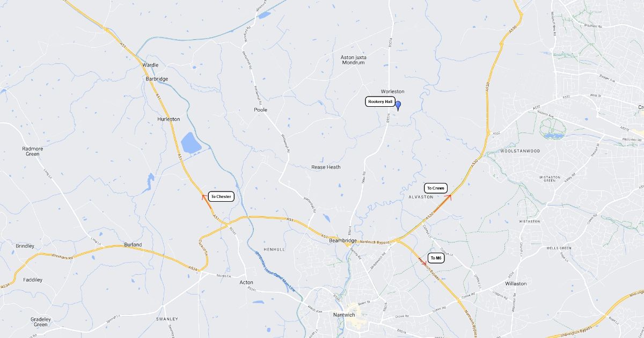Click the Aston juxta Mondrum label
Viewport: 644px width, 338px height.
(x=353, y=60)
